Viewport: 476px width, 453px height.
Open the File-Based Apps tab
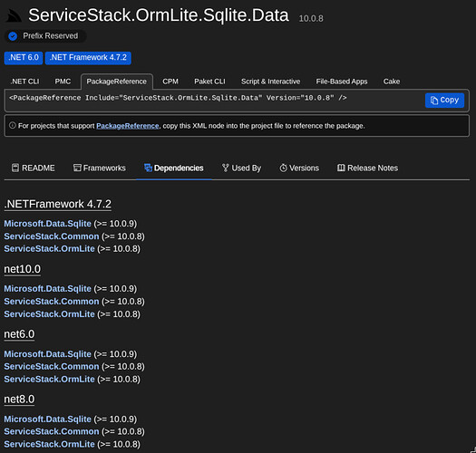(x=342, y=82)
